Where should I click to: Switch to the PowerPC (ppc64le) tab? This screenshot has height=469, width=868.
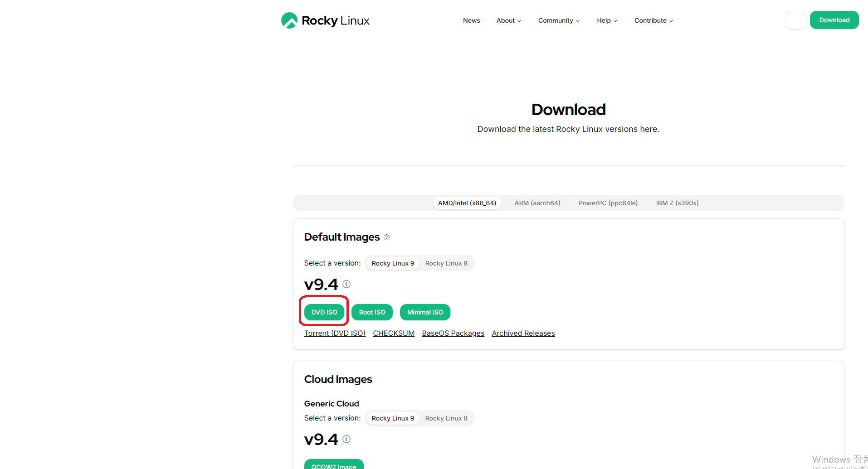608,203
